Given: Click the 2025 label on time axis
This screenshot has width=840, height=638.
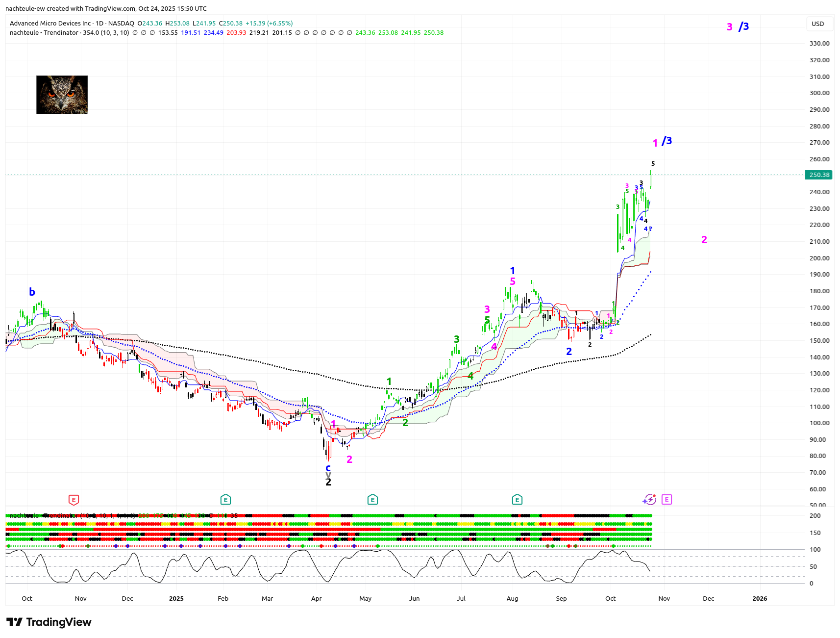Looking at the screenshot, I should click(x=176, y=598).
